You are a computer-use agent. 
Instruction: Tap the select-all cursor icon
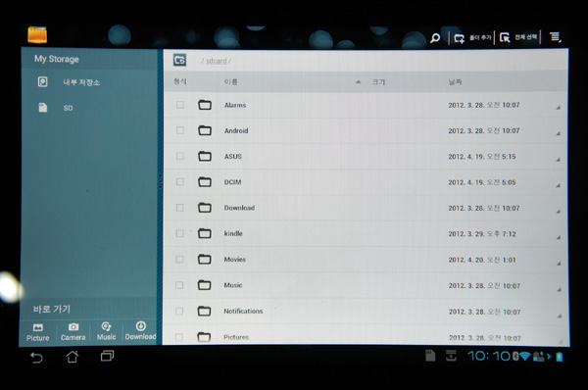point(505,37)
